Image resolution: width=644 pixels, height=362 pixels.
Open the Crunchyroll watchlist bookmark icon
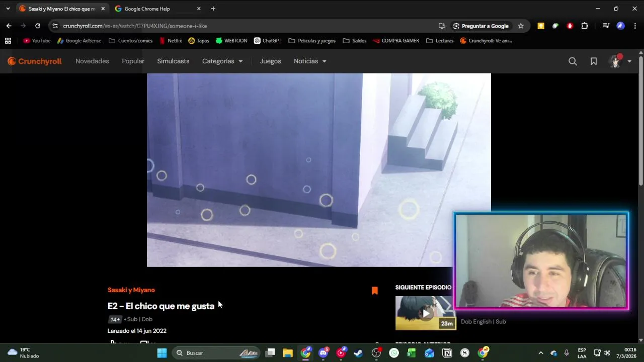click(594, 61)
